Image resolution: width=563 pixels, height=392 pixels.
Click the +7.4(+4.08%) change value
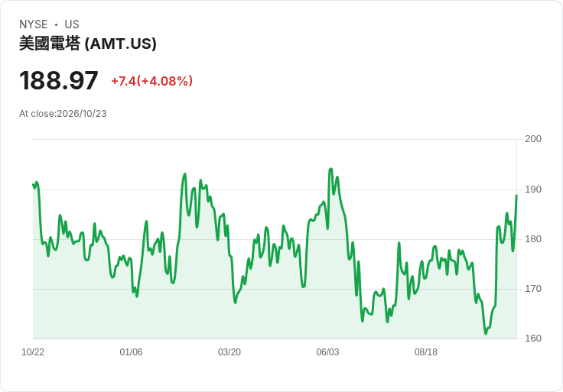(x=152, y=81)
